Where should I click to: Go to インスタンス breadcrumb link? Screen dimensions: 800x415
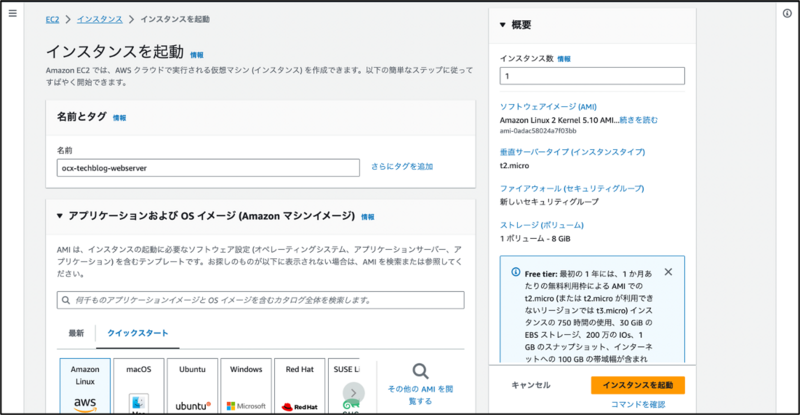coord(99,19)
